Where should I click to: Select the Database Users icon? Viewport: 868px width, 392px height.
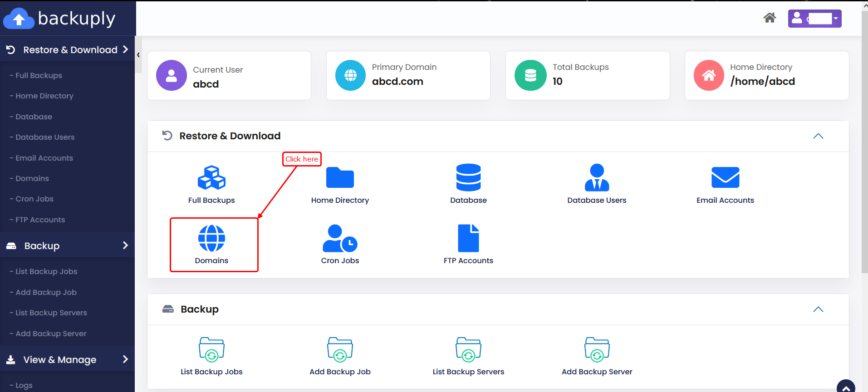point(597,177)
